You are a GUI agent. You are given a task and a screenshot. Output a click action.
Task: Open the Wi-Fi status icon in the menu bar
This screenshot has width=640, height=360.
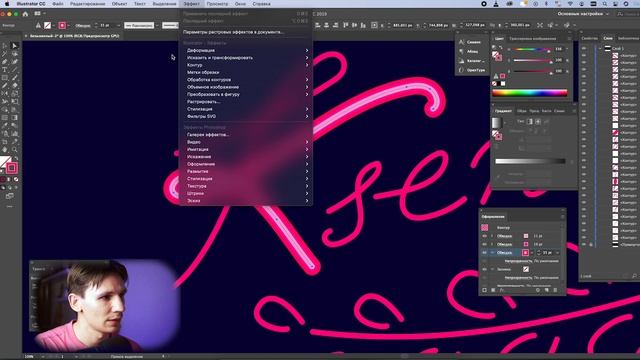tap(570, 4)
